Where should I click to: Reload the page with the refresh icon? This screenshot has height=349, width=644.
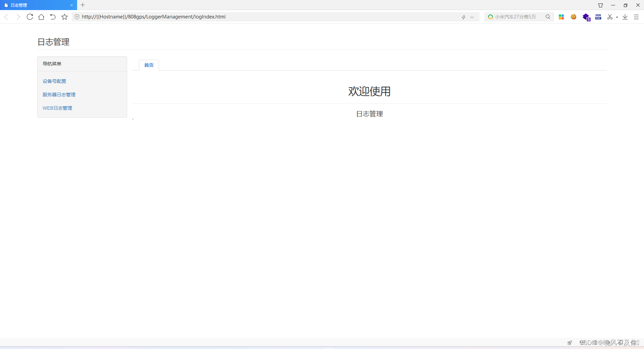pos(30,17)
